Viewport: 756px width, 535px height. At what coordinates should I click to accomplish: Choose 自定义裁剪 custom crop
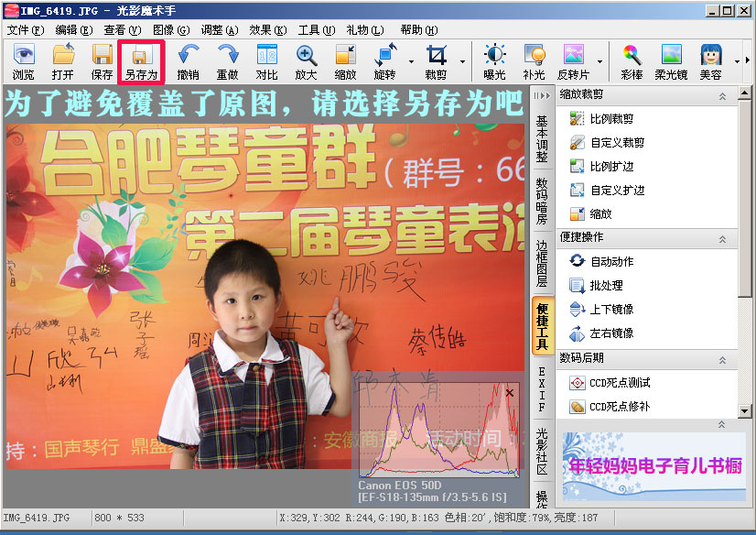click(607, 142)
